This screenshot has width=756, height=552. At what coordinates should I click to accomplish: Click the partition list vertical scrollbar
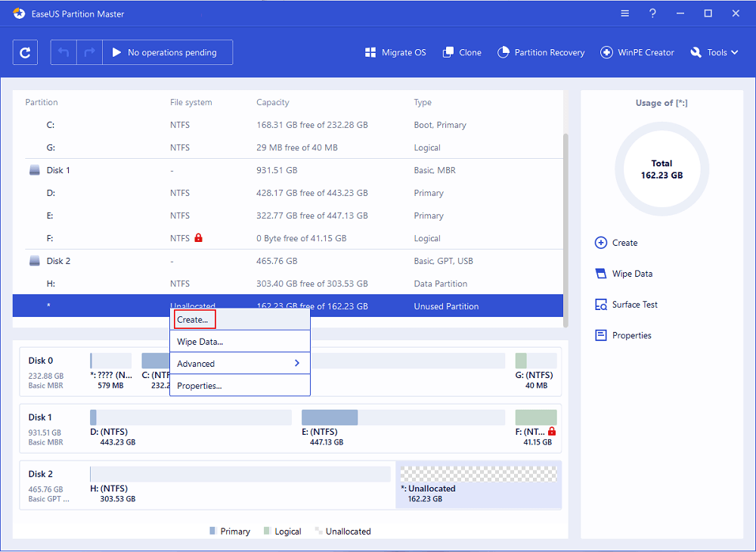click(565, 230)
